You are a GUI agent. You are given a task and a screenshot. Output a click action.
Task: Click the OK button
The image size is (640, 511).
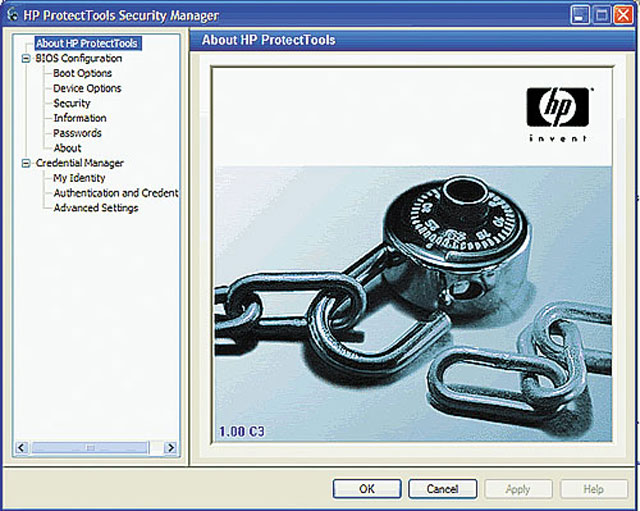[367, 489]
